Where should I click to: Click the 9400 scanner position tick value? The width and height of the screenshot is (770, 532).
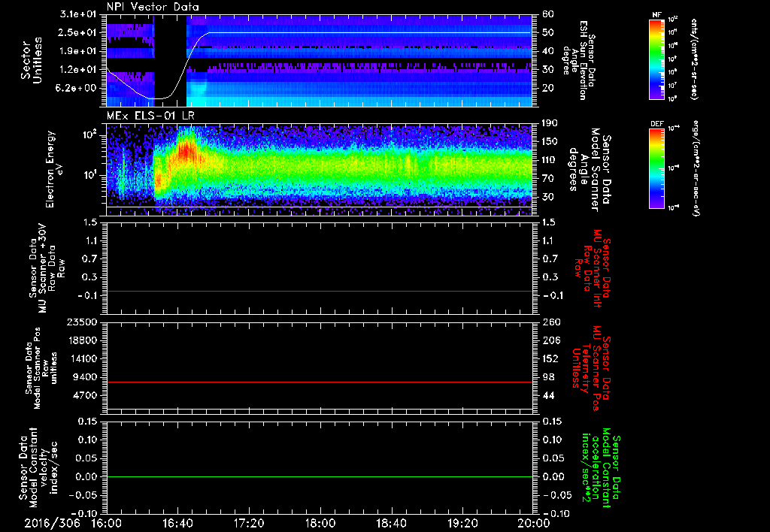pyautogui.click(x=86, y=377)
